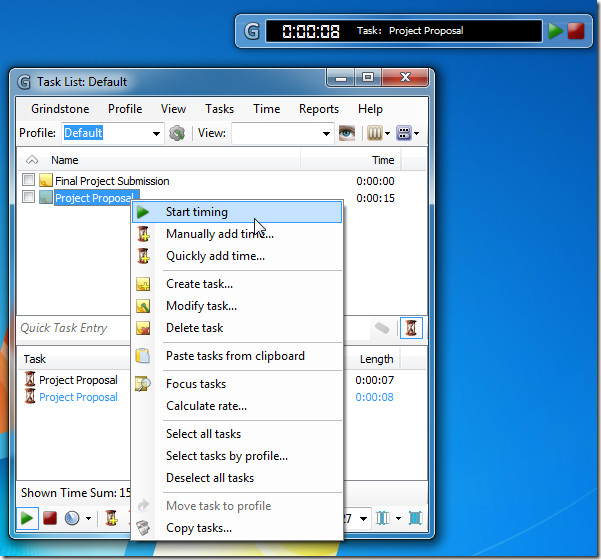Click the purple grouping list icon
Screen dimensions: 601x560
404,133
